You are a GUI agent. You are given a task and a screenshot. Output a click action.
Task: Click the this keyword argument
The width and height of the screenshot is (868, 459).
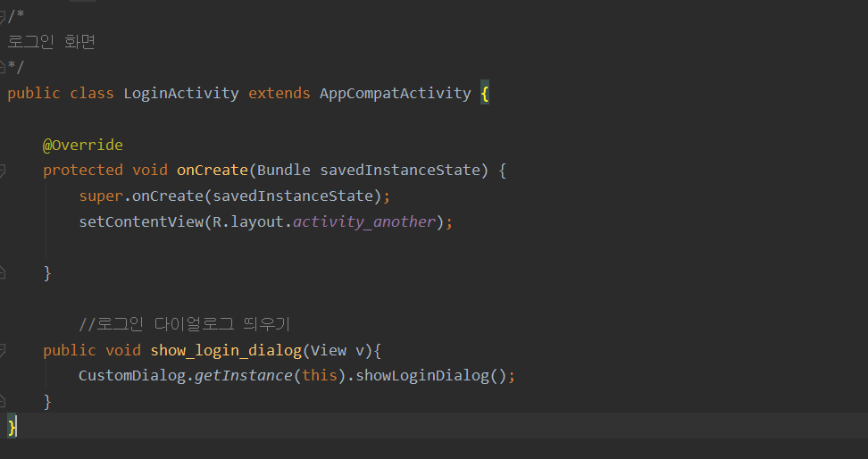click(x=320, y=375)
